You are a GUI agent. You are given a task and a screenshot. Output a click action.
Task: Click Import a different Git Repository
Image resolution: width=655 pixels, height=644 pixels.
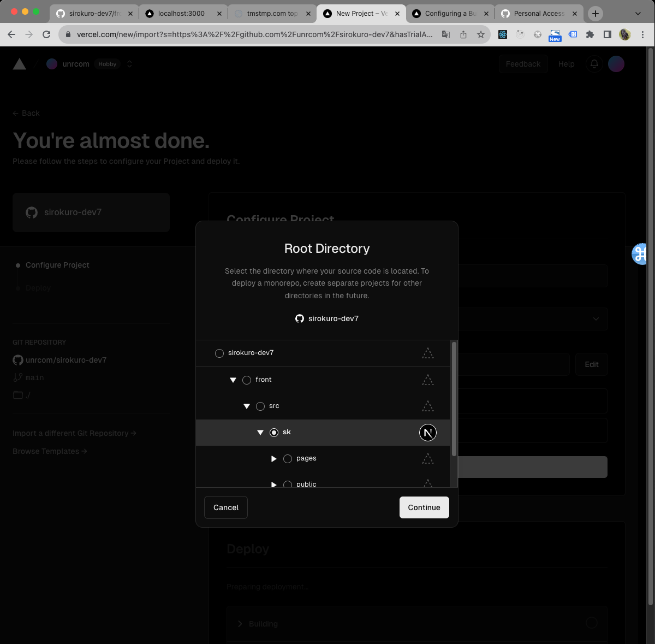pyautogui.click(x=74, y=433)
